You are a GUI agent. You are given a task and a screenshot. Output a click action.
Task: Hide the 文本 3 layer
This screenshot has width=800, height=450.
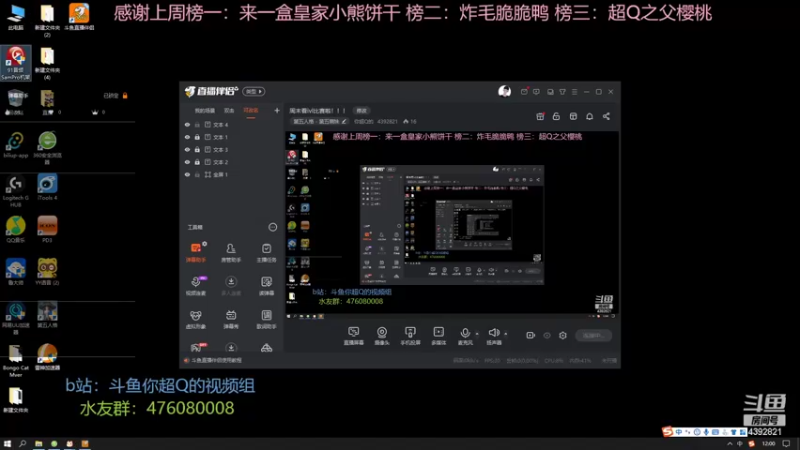pyautogui.click(x=187, y=149)
